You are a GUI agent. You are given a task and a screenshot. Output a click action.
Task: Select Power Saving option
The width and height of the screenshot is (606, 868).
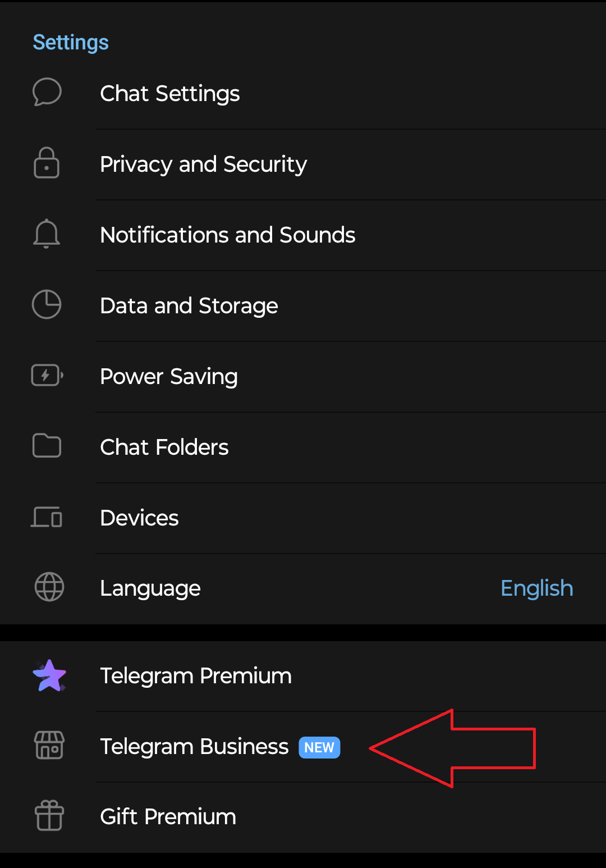[x=168, y=377]
